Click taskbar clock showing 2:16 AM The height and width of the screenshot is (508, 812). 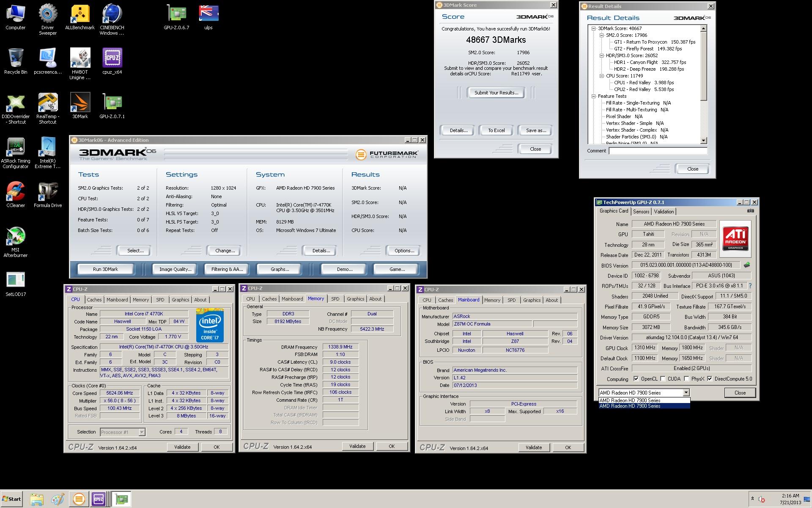pyautogui.click(x=790, y=499)
